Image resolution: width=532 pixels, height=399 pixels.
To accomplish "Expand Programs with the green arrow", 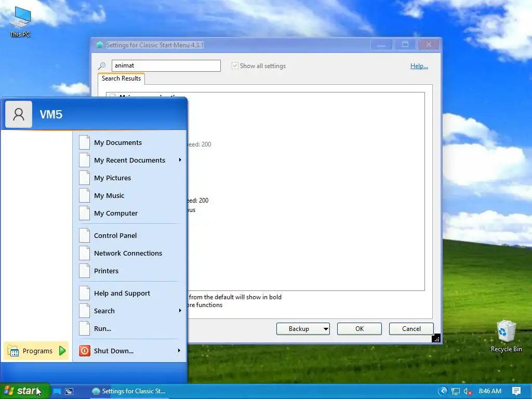I will (x=62, y=351).
